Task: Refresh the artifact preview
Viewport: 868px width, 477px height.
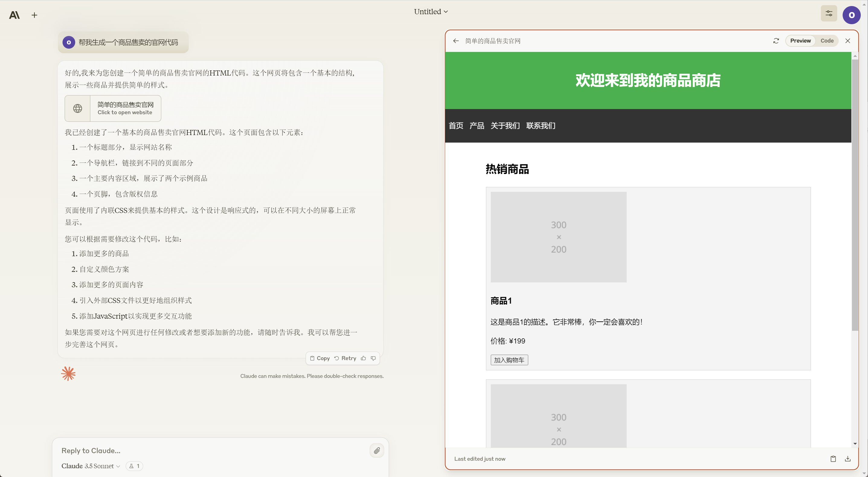Action: [x=776, y=41]
